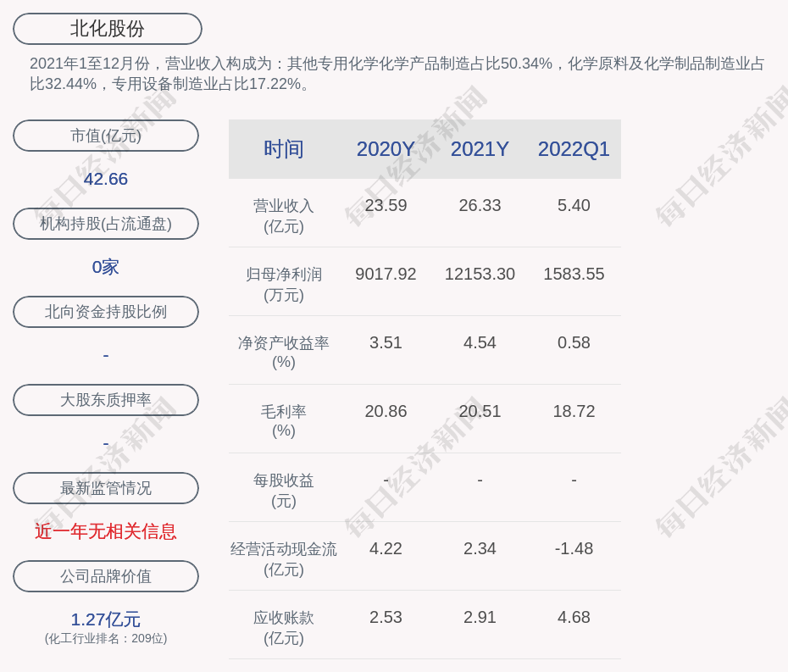Select the 北向资金持股比例 pill
788x672 pixels.
coord(106,312)
